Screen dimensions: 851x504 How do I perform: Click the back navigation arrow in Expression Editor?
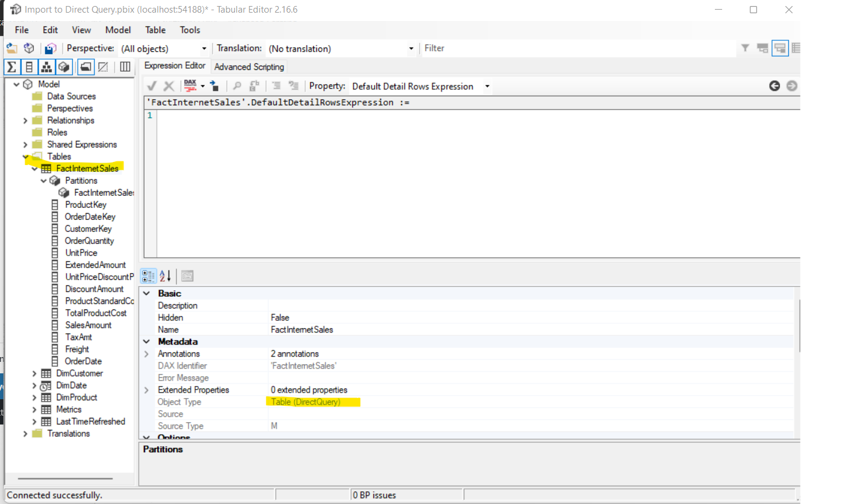pos(775,86)
